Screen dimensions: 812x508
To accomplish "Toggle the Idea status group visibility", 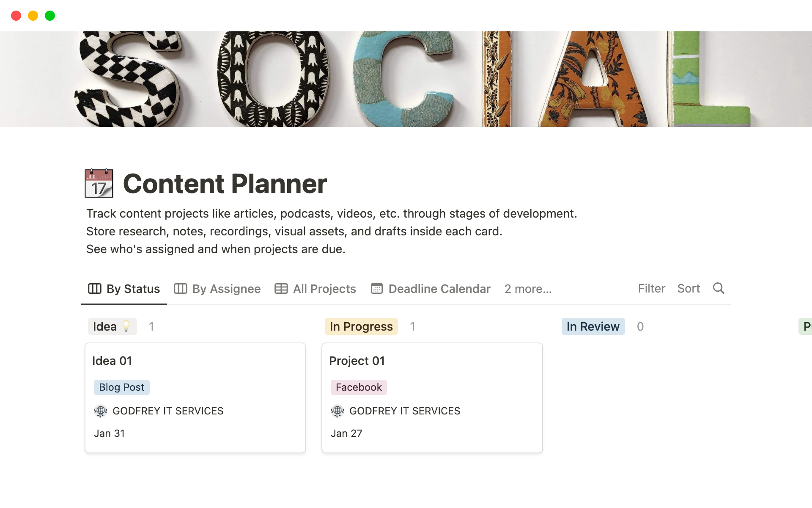I will point(113,326).
